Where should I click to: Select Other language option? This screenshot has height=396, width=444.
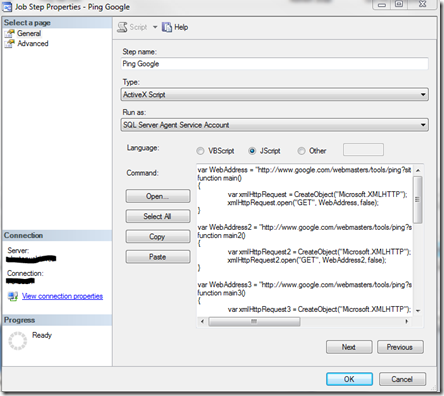(x=301, y=151)
